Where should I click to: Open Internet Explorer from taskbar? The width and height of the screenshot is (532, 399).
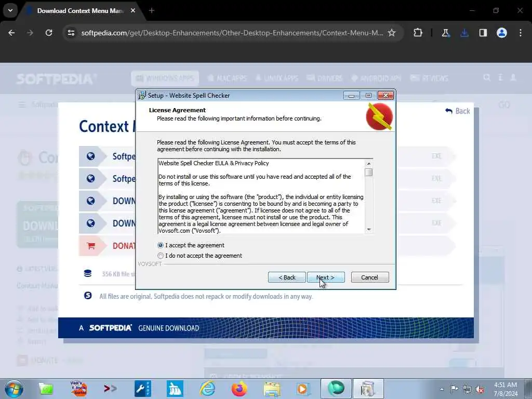[x=207, y=389]
